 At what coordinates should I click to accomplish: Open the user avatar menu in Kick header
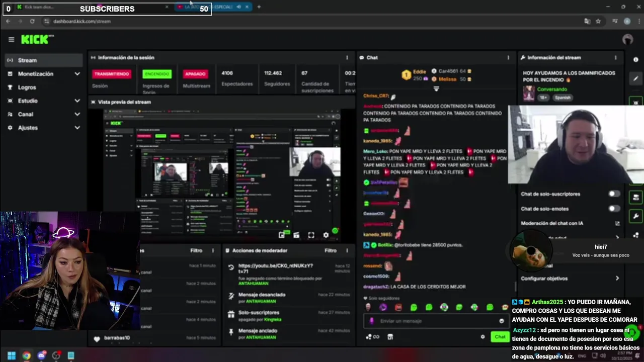pyautogui.click(x=627, y=39)
